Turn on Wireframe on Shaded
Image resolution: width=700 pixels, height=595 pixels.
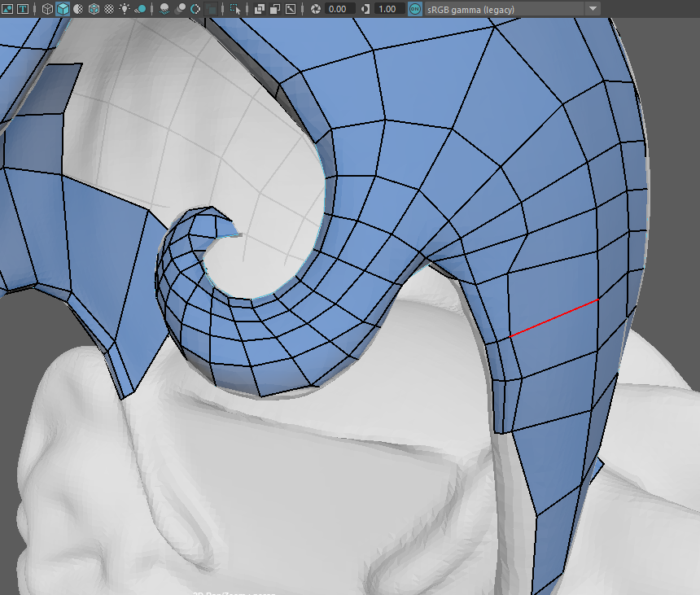94,9
